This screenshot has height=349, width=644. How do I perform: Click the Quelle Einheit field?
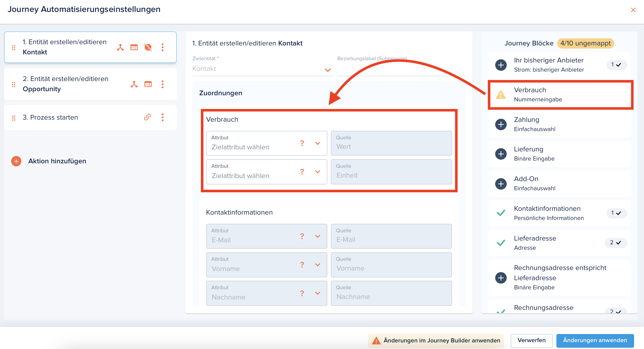click(x=391, y=172)
